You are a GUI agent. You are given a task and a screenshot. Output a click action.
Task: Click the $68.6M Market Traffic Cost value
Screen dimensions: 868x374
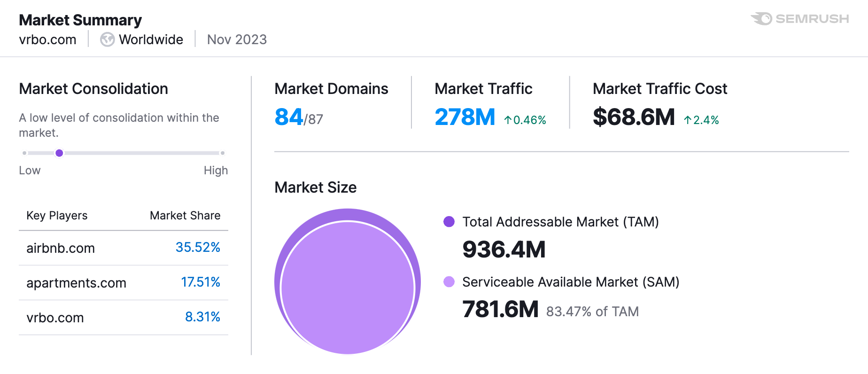point(634,117)
